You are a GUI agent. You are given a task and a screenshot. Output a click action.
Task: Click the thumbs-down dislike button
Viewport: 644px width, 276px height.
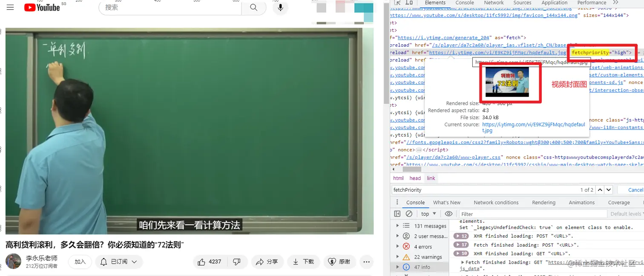237,262
